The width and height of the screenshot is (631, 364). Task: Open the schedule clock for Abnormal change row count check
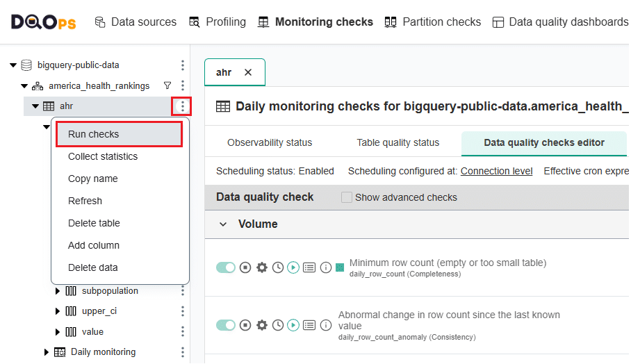tap(278, 325)
